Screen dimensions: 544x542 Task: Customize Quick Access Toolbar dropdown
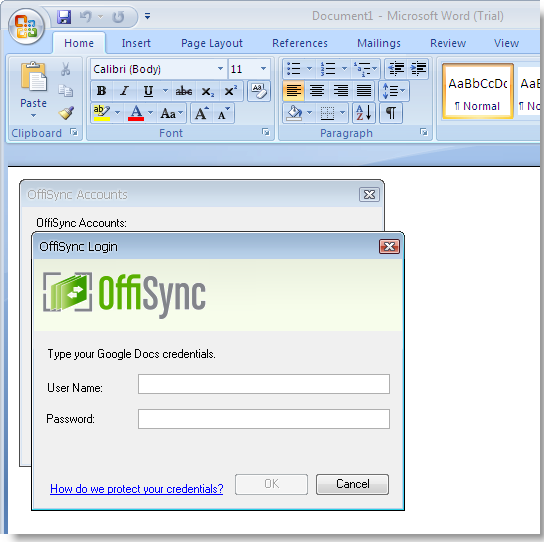(147, 16)
